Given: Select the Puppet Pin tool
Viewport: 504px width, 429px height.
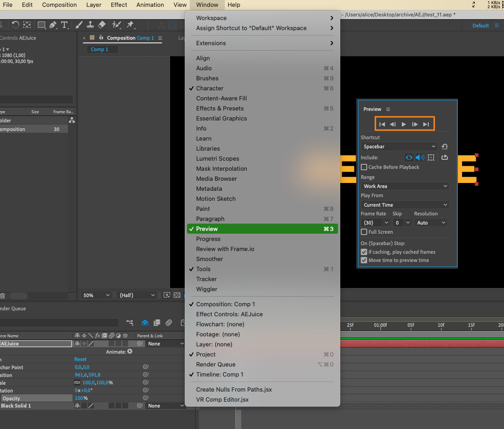Looking at the screenshot, I should [x=130, y=25].
